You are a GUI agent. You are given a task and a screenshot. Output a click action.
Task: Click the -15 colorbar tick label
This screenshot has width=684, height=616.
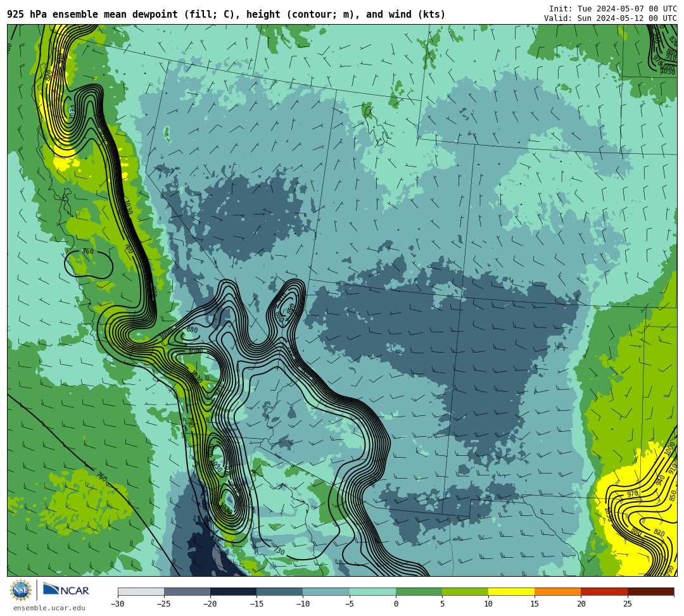[256, 604]
